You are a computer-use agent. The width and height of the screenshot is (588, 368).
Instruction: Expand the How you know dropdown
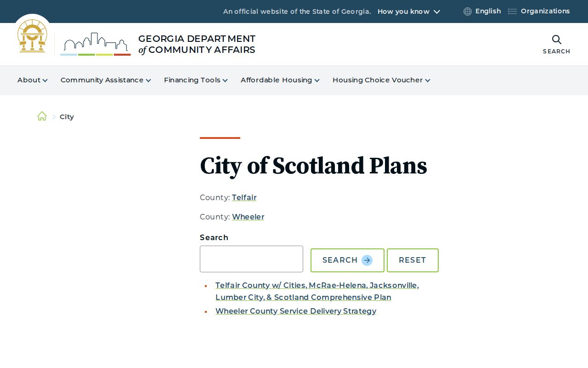coord(409,11)
